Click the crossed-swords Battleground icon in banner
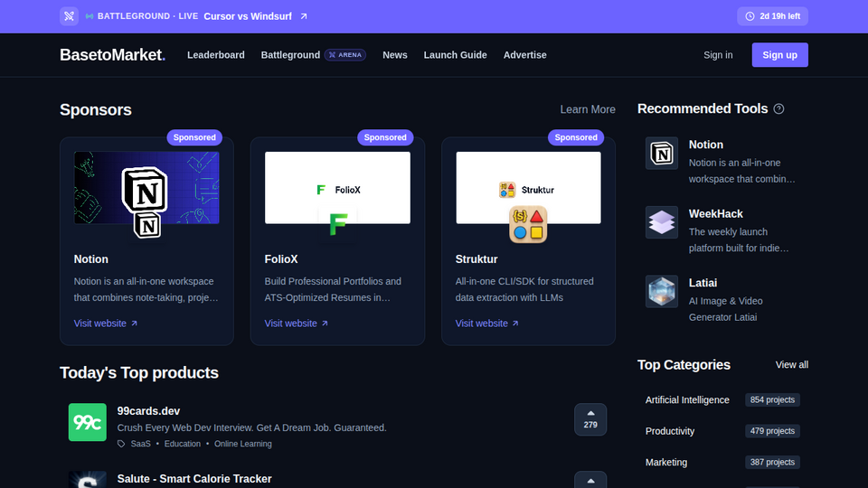 coord(70,16)
